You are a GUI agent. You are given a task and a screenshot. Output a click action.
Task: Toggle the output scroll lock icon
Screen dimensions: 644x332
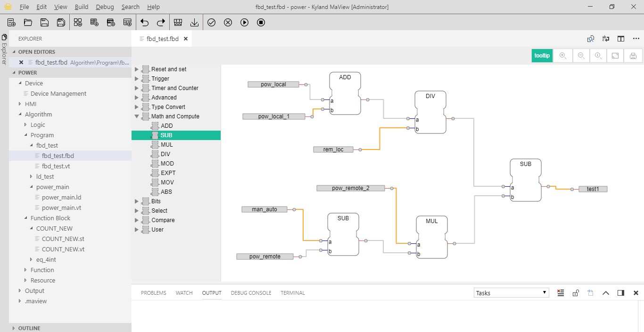click(x=576, y=293)
